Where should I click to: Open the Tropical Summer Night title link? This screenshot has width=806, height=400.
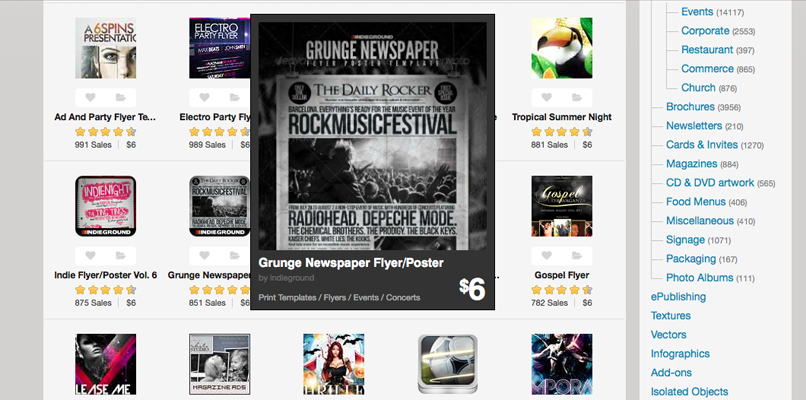[x=562, y=117]
